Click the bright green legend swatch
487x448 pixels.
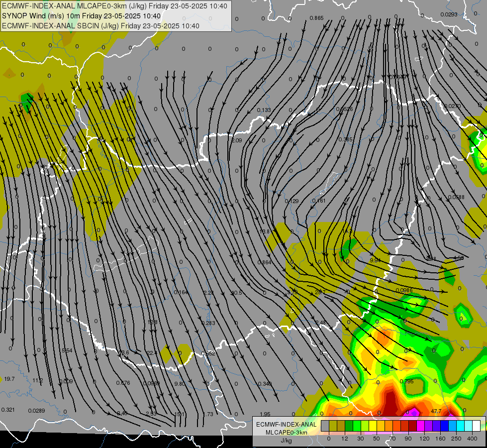pyautogui.click(x=357, y=426)
